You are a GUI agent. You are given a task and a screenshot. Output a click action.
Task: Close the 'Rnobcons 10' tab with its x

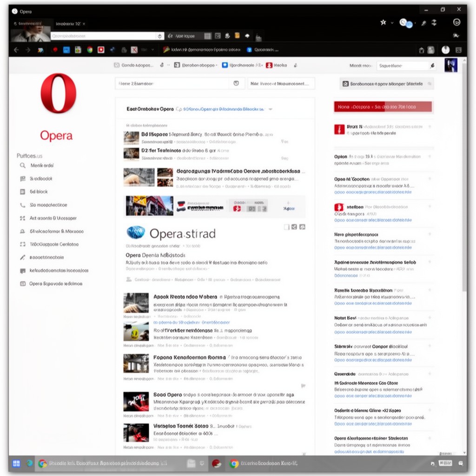tap(84, 24)
